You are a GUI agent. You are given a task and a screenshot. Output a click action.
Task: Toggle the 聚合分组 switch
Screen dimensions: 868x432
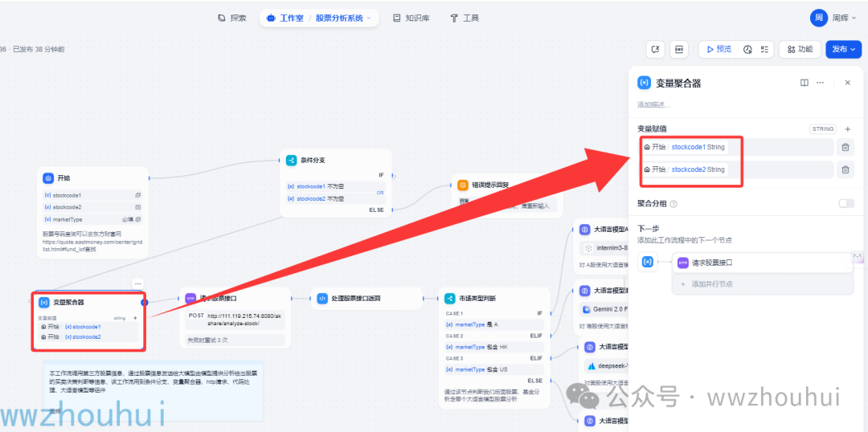point(846,203)
